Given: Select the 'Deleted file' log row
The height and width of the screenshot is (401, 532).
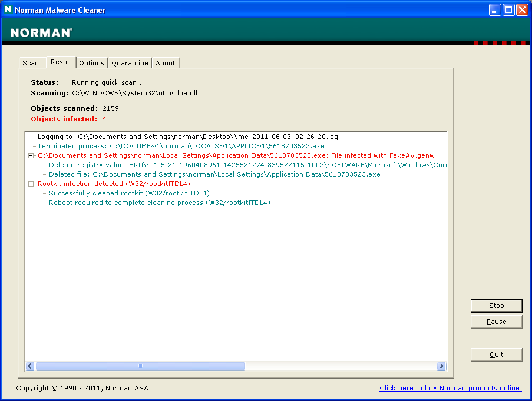Looking at the screenshot, I should coord(214,174).
